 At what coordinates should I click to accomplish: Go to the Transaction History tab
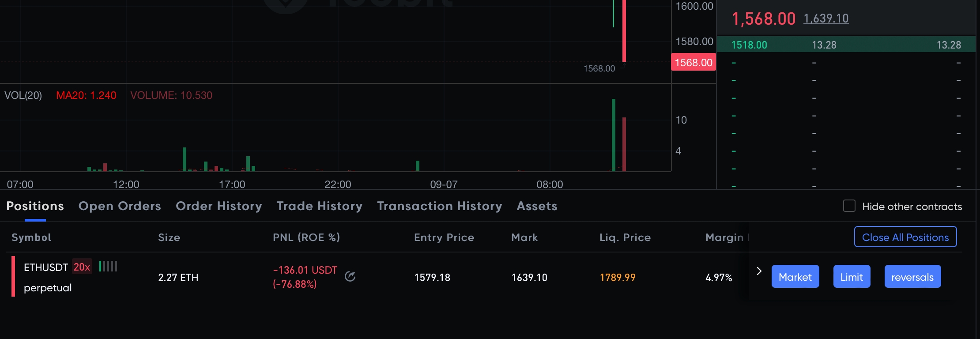439,206
